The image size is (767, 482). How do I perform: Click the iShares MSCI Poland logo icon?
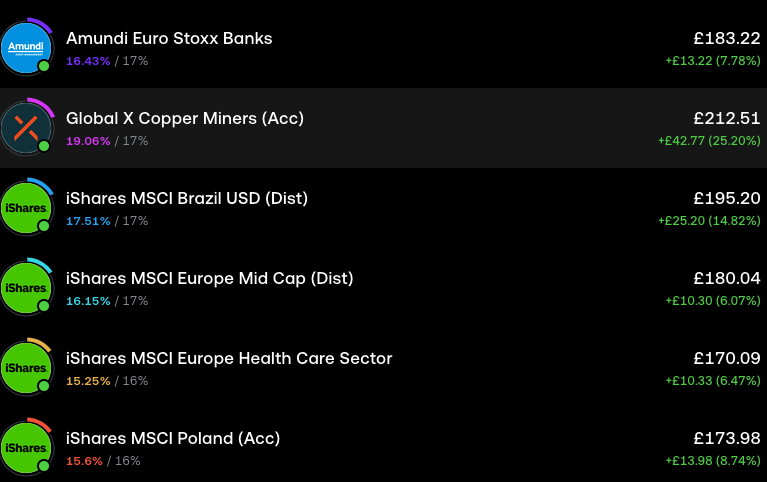coord(27,447)
